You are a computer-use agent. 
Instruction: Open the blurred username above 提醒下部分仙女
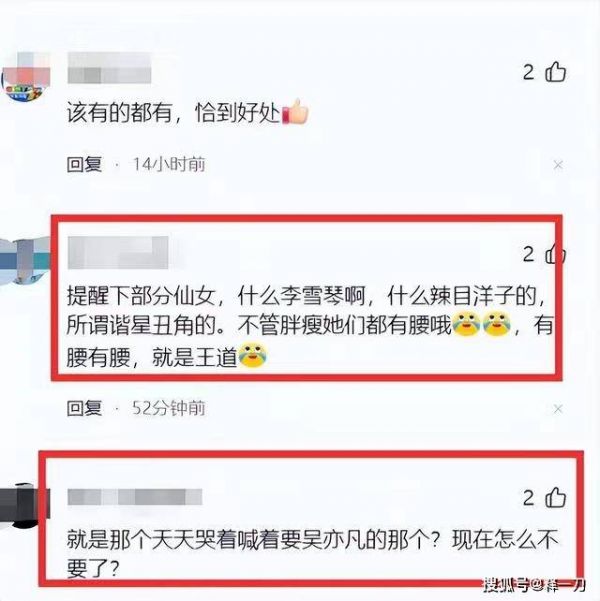pyautogui.click(x=118, y=253)
